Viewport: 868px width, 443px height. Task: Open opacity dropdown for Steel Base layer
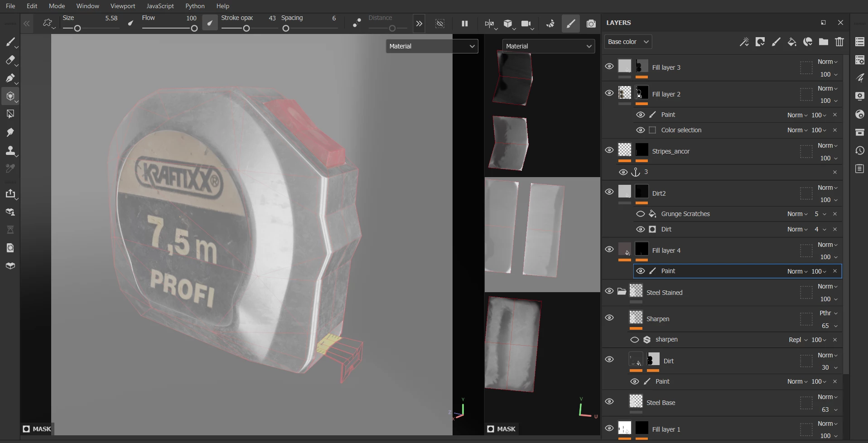click(829, 409)
